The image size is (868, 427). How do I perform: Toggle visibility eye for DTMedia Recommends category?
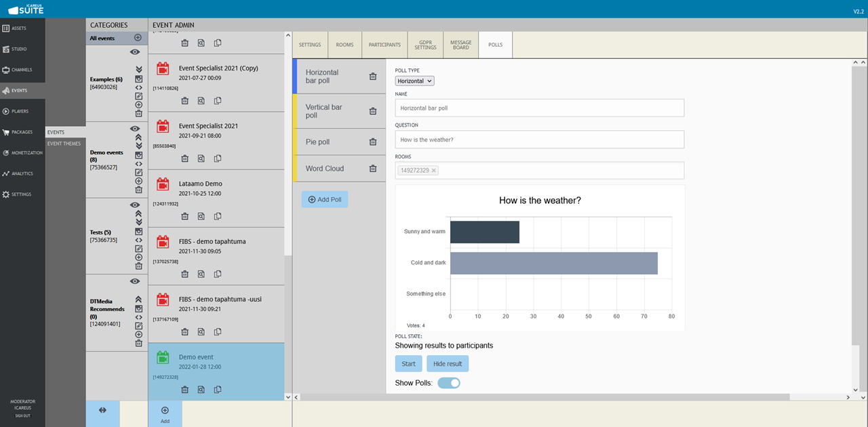135,281
